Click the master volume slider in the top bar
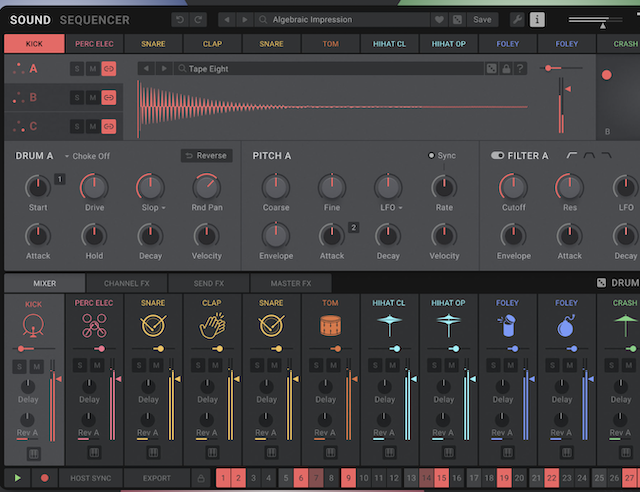Screen dimensions: 640x492 click(595, 20)
